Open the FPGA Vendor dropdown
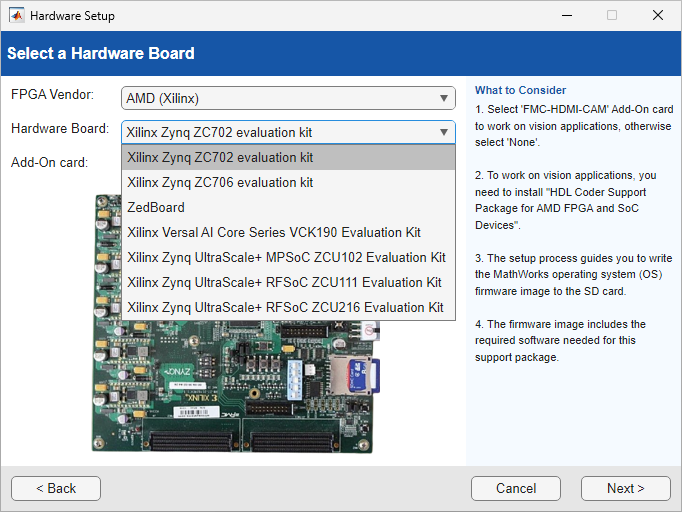The image size is (682, 512). [x=288, y=98]
